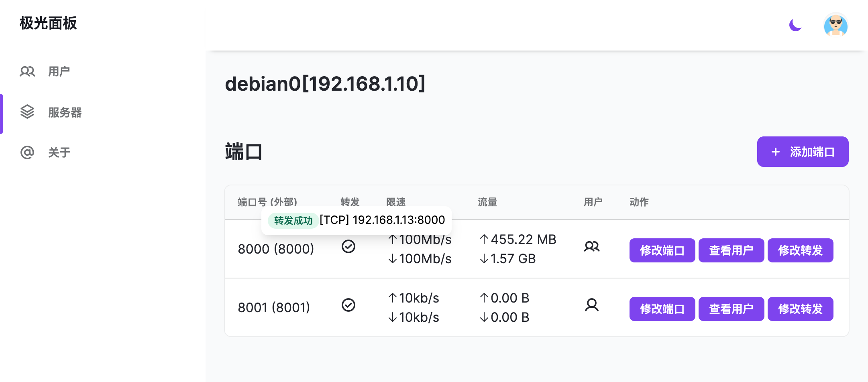The height and width of the screenshot is (382, 868).
Task: Toggle dark mode with the moon icon
Action: click(x=795, y=25)
